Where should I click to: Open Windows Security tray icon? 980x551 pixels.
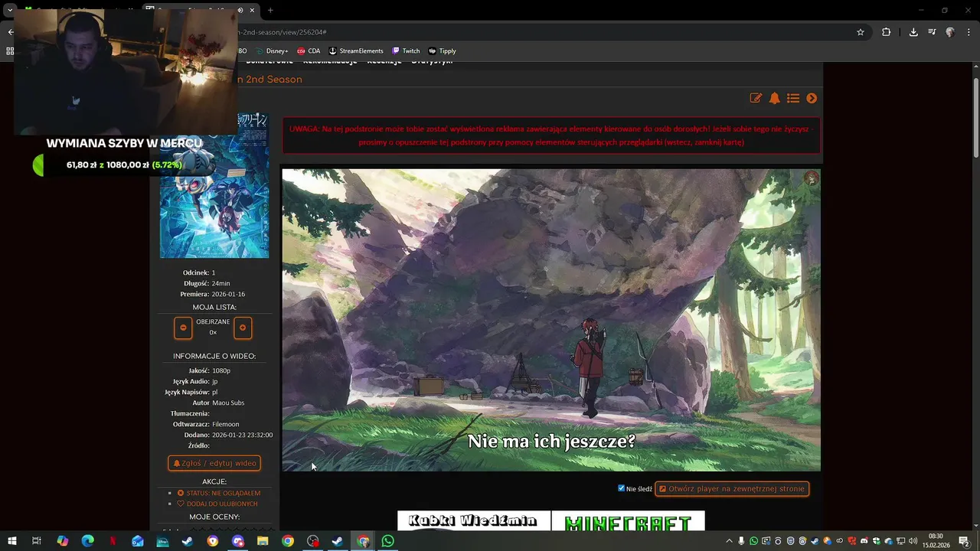point(877,541)
